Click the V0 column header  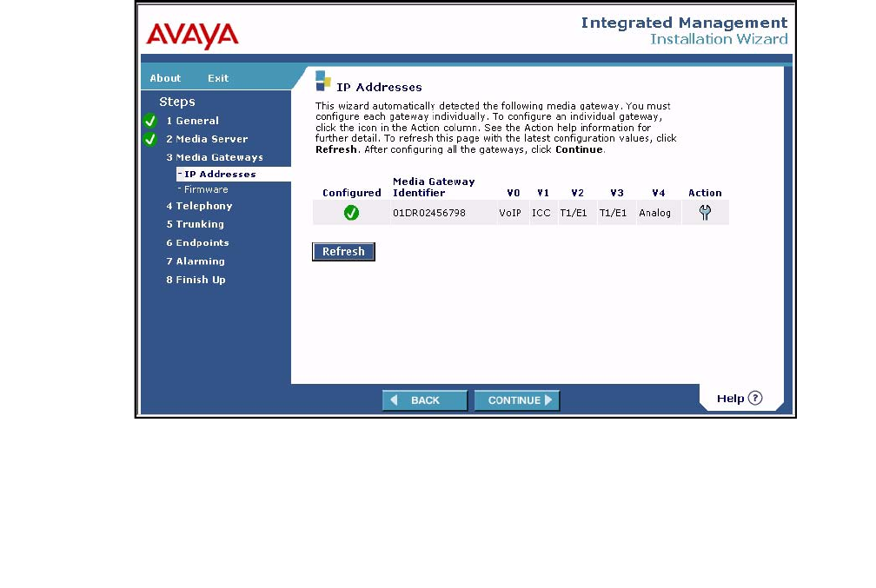514,193
